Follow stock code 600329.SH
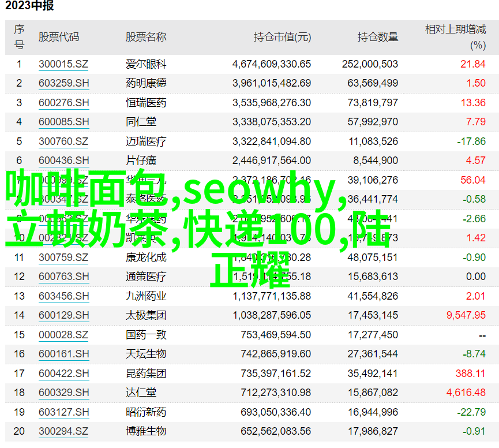The height and width of the screenshot is (448, 499). [x=63, y=393]
